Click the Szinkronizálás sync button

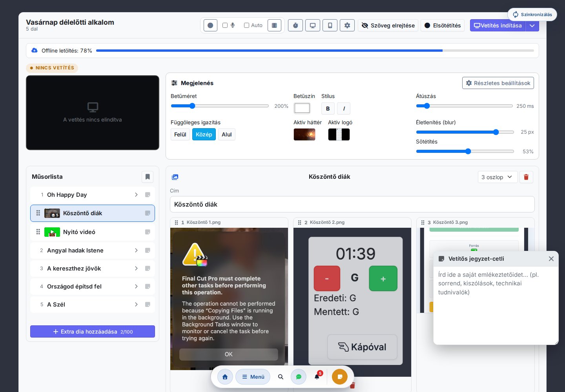click(x=532, y=15)
